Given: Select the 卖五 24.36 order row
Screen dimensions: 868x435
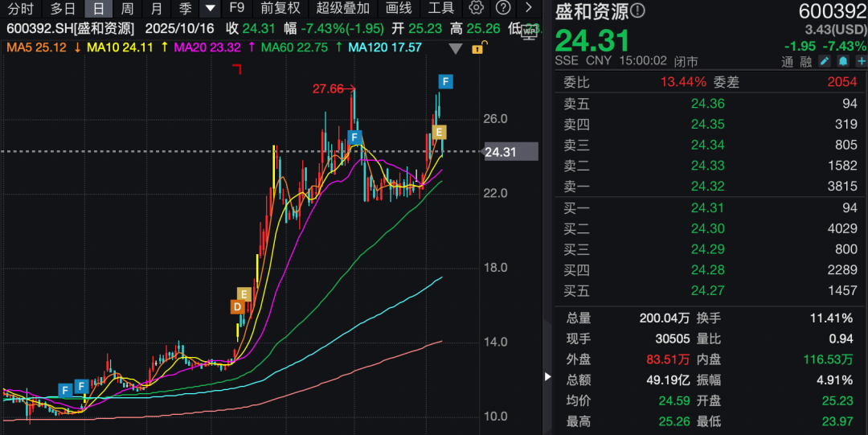Looking at the screenshot, I should (710, 104).
